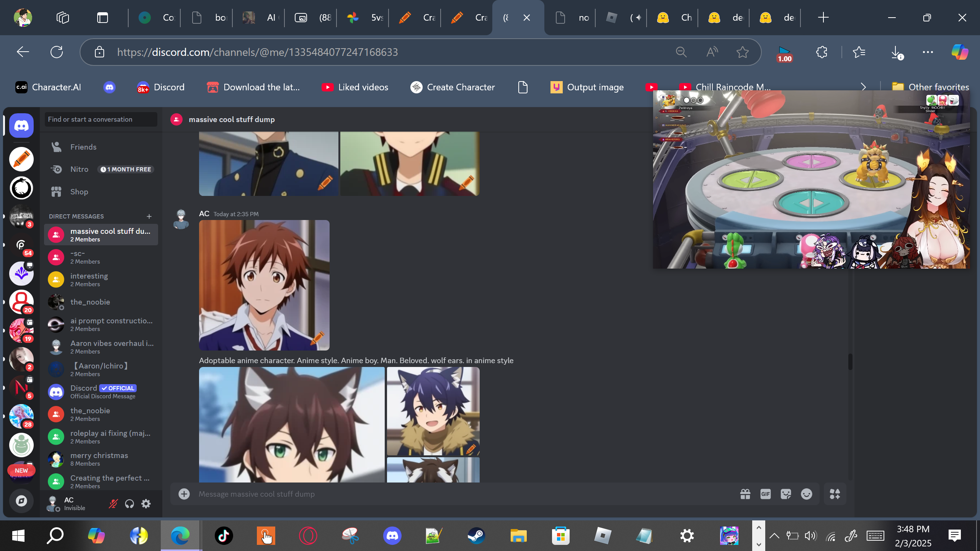Open the volume control in system tray

[x=811, y=536]
